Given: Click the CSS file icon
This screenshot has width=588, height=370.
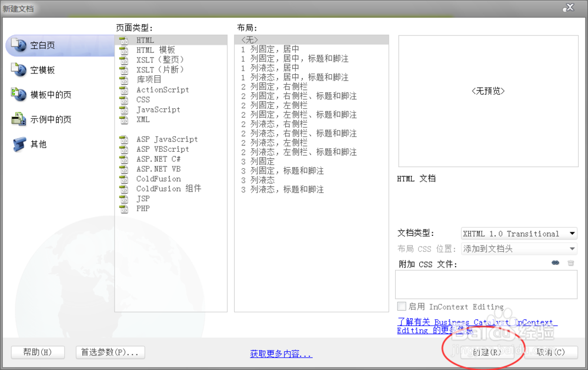Looking at the screenshot, I should tap(123, 99).
